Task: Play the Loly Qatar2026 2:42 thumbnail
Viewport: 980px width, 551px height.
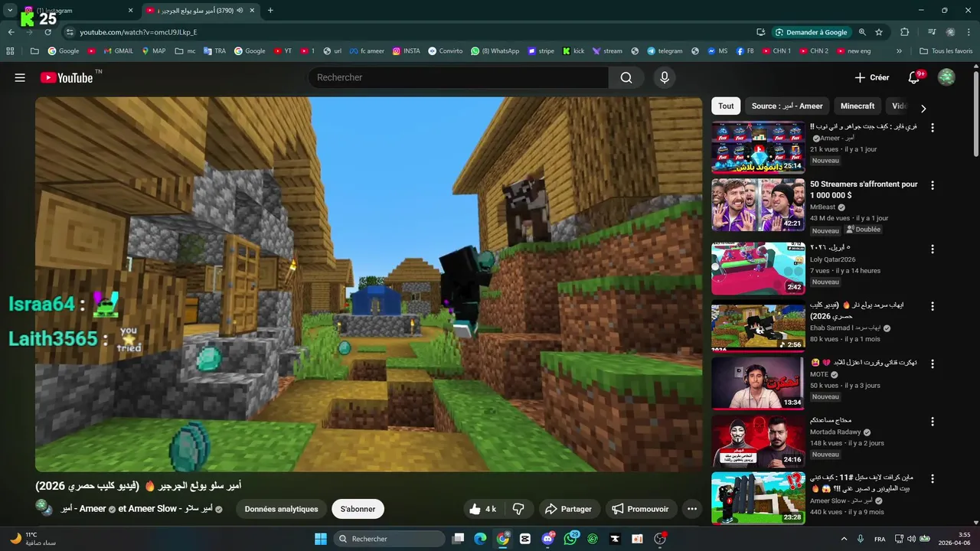Action: click(758, 269)
